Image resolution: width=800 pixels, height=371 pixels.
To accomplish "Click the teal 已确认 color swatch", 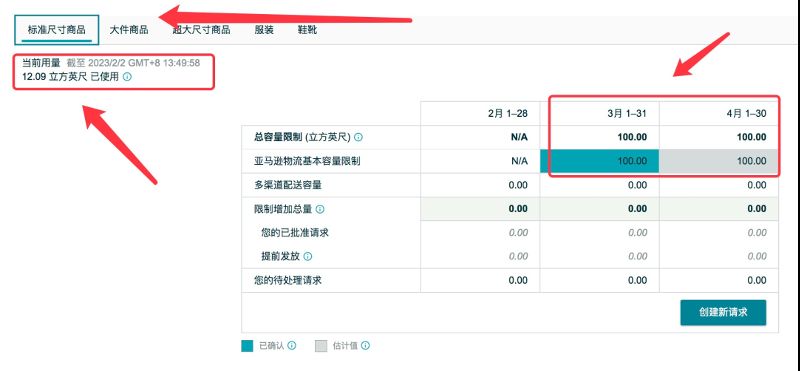I will (247, 346).
